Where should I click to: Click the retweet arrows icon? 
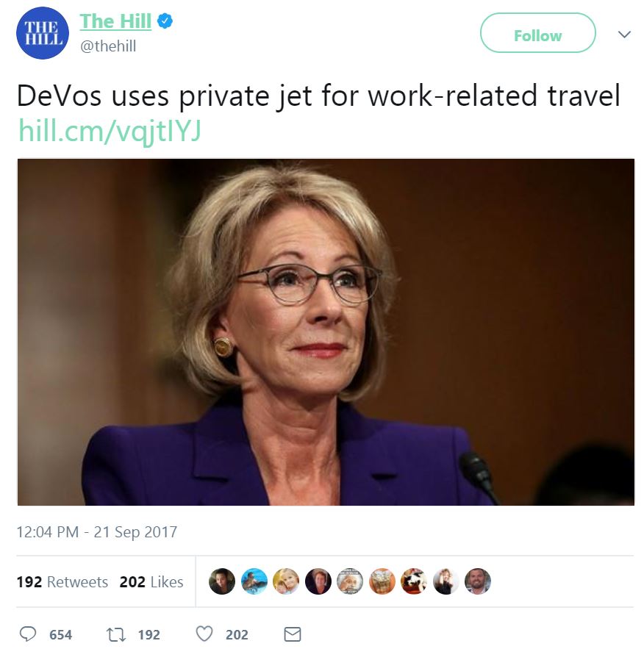(x=115, y=634)
